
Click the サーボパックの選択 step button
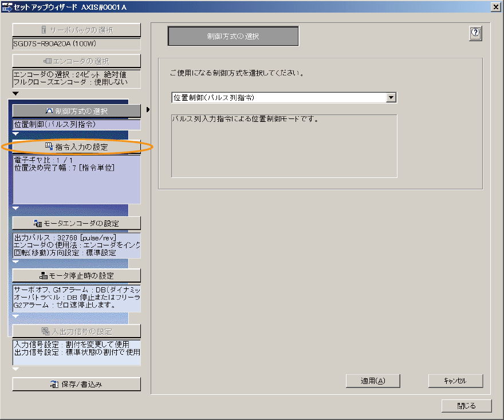76,30
